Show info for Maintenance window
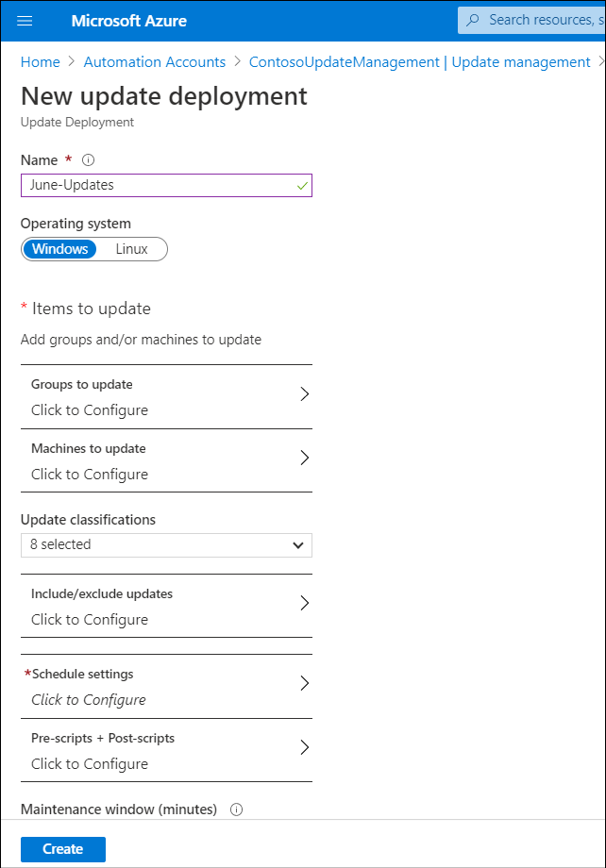Screen dimensions: 606x868 237,810
